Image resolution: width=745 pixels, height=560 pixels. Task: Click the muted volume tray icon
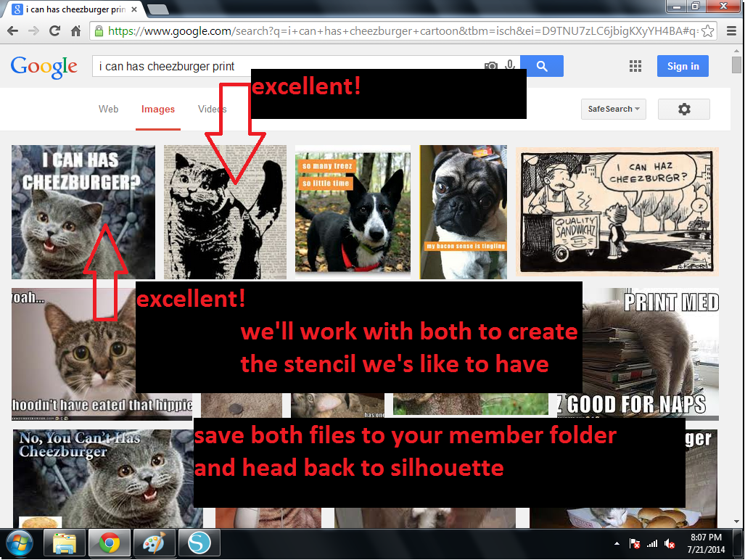click(x=670, y=543)
